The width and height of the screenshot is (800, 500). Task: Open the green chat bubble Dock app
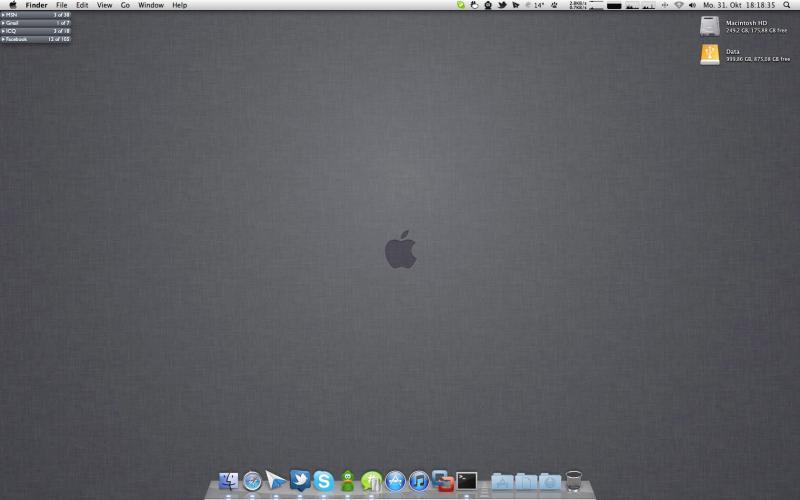(x=371, y=481)
